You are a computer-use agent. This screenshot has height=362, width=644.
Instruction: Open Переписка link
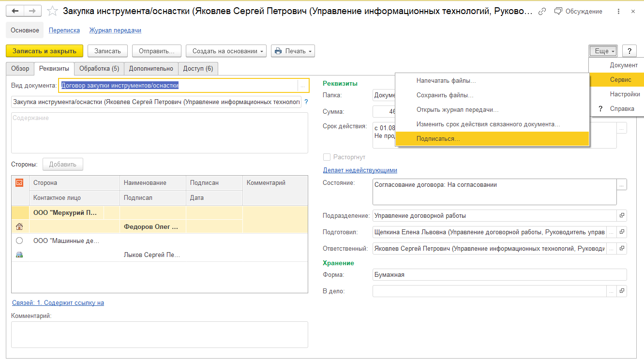64,30
